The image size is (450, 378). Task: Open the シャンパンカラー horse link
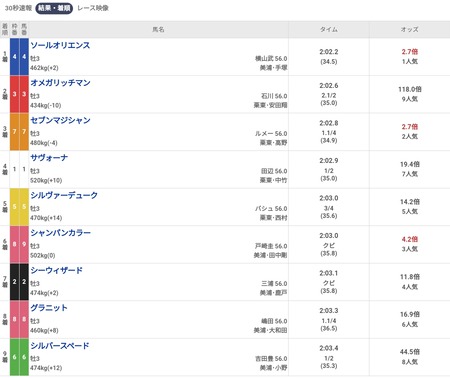[x=60, y=233]
